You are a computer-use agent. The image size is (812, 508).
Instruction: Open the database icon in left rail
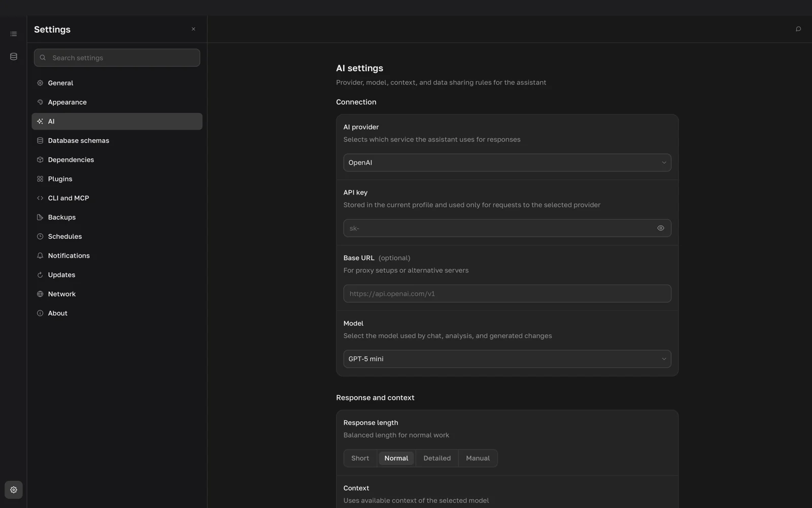14,56
